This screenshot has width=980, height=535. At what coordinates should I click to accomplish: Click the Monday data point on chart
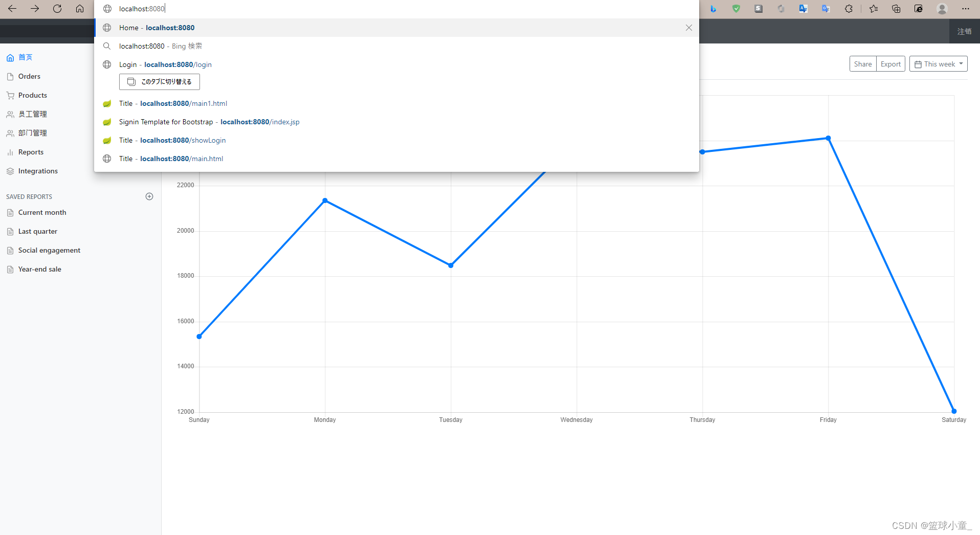pyautogui.click(x=325, y=200)
